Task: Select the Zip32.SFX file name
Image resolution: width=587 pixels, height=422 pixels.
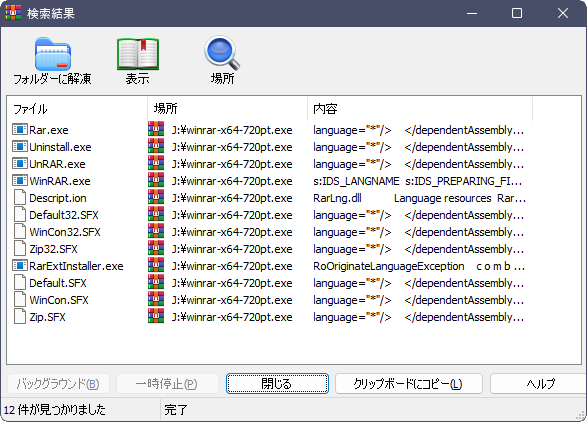Action: [x=53, y=249]
